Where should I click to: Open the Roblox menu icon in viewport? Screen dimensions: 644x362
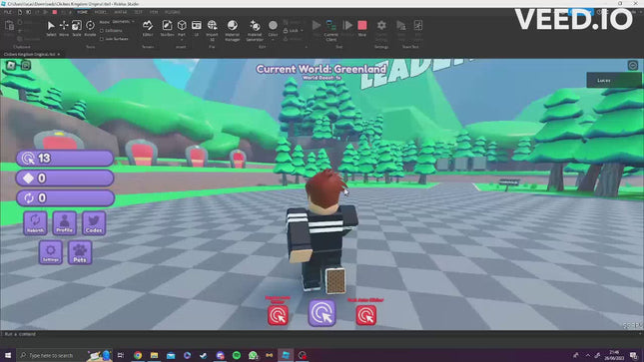click(11, 65)
